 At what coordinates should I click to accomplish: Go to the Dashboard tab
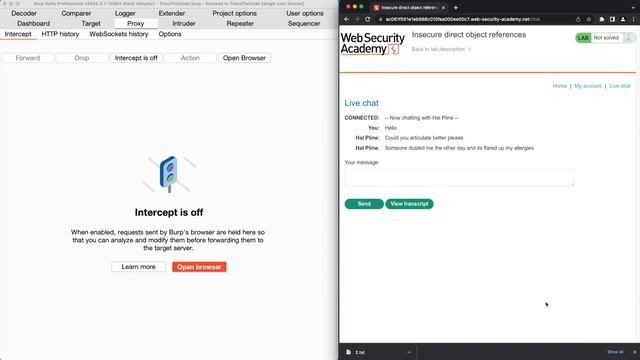pos(33,24)
